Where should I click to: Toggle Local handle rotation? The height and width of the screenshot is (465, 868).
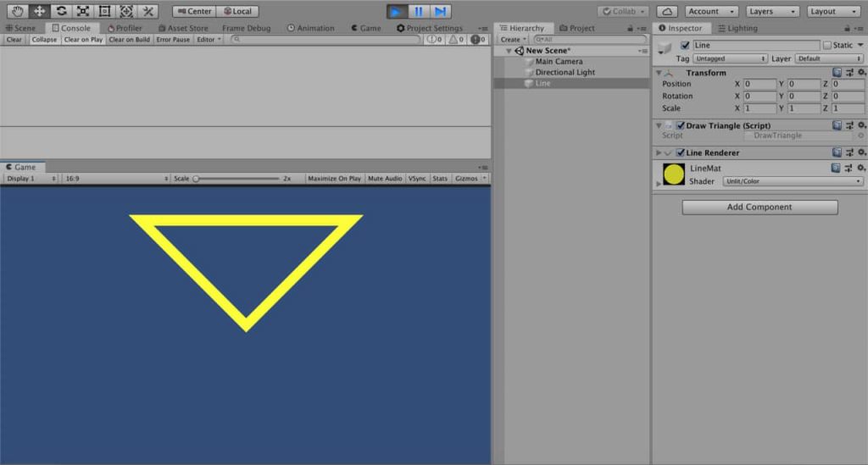[x=237, y=11]
